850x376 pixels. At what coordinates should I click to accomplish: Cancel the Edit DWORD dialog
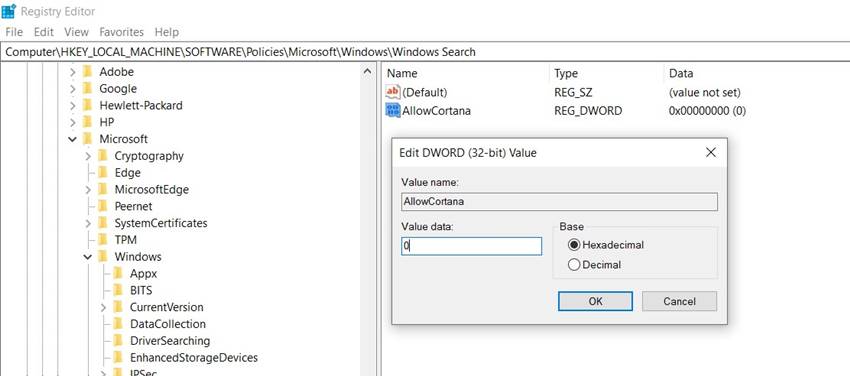[679, 301]
